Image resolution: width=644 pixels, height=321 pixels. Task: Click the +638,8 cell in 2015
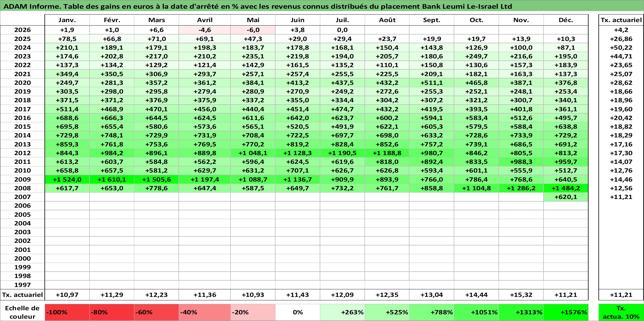coord(566,127)
